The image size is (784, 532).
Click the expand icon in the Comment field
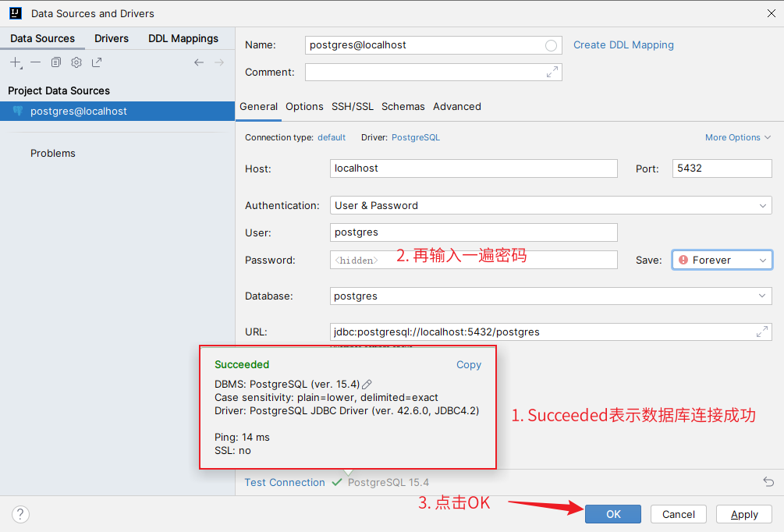tap(552, 72)
